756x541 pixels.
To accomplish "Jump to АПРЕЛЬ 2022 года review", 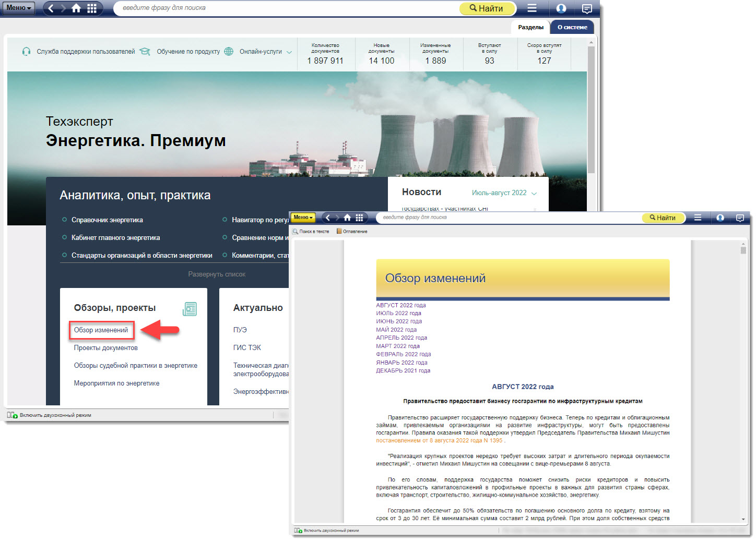I will (x=401, y=338).
